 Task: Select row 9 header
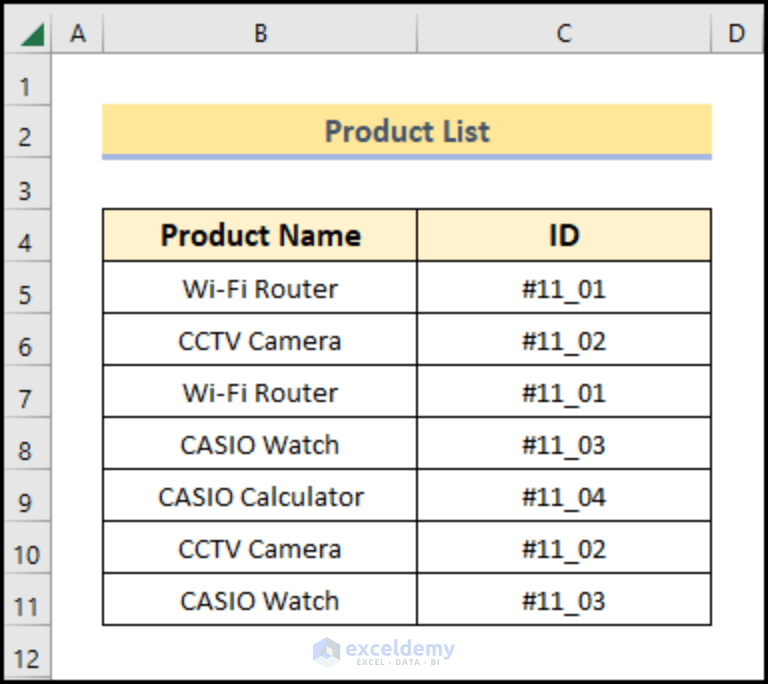[27, 496]
